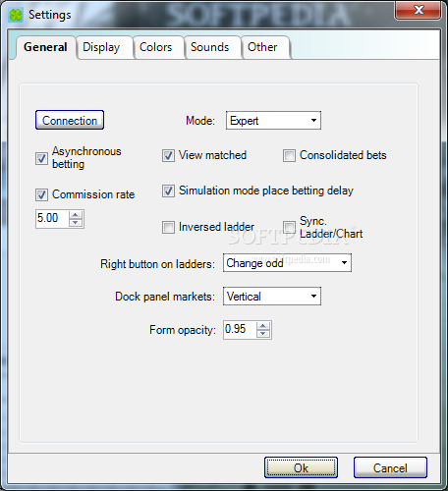The width and height of the screenshot is (448, 491).
Task: Increase commission rate with the up arrow
Action: [76, 215]
